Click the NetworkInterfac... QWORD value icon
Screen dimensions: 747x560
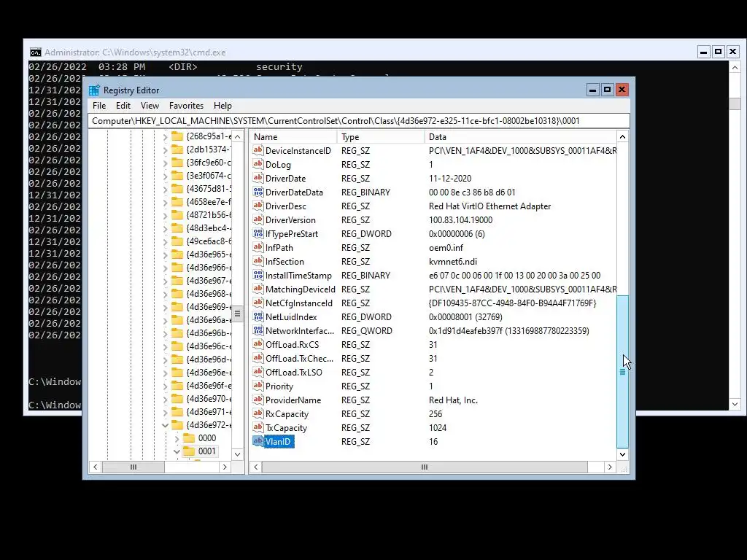(x=258, y=330)
